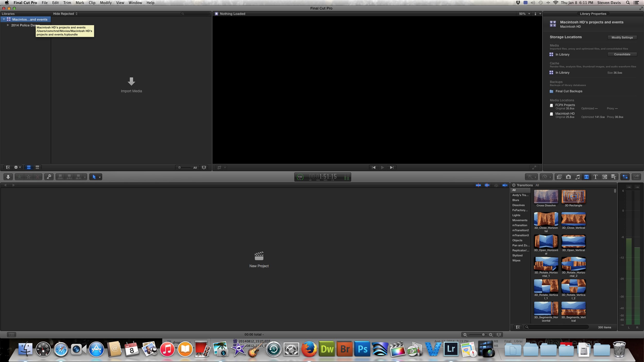The width and height of the screenshot is (644, 362).
Task: Expand the 2014 Police Demo event
Action: [8, 25]
